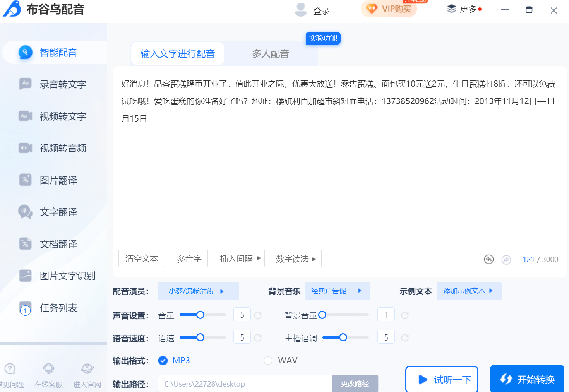Switch output format to WAV
Viewport: 569px width, 392px height.
click(x=268, y=360)
